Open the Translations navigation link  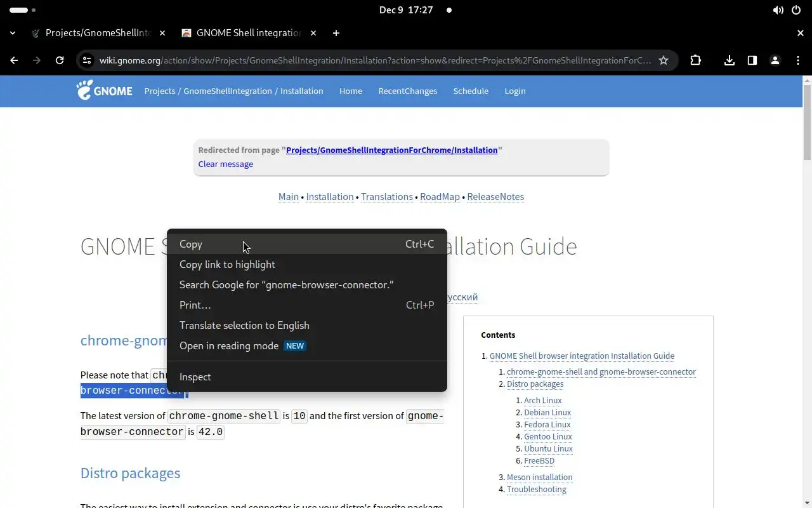point(387,197)
